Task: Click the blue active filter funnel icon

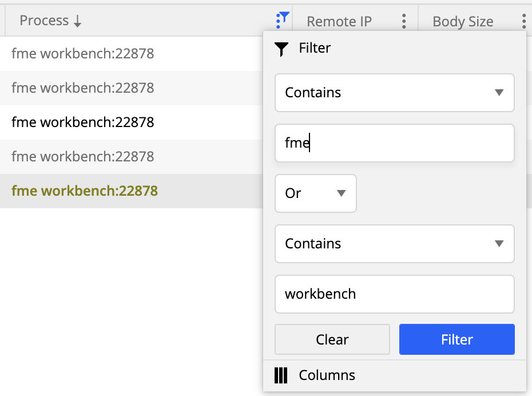Action: click(281, 19)
